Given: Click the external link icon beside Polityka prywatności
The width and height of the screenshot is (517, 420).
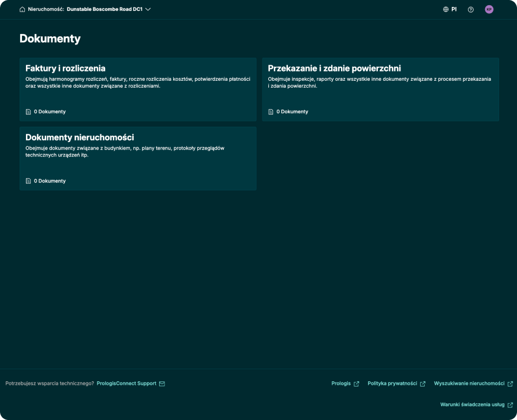Looking at the screenshot, I should pyautogui.click(x=422, y=384).
